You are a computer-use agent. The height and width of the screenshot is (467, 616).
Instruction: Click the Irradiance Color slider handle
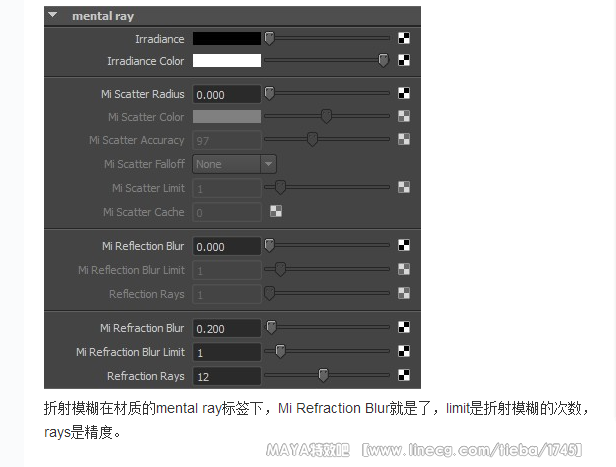[x=383, y=60]
